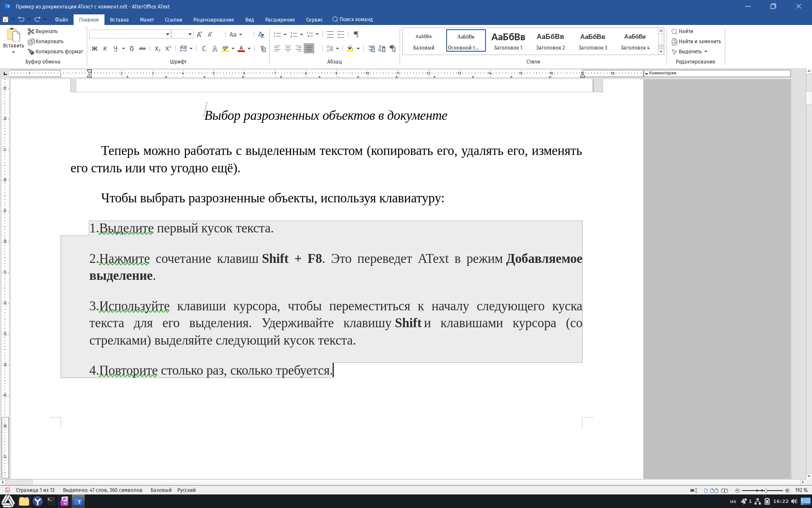
Task: Open the font name dropdown
Action: tap(167, 34)
